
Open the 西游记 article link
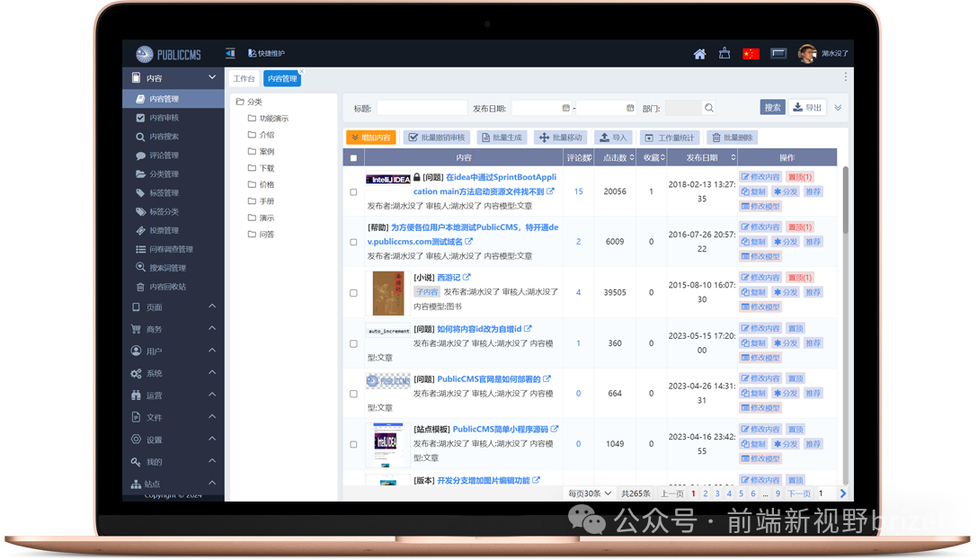pyautogui.click(x=448, y=277)
